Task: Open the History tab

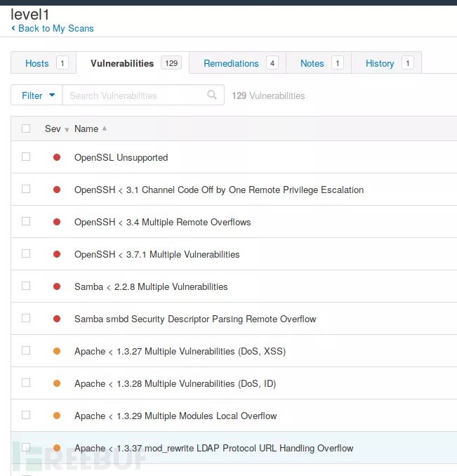Action: click(x=386, y=63)
